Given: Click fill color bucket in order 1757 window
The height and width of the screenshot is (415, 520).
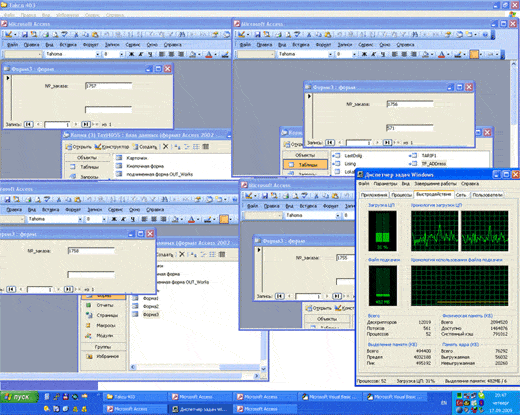Looking at the screenshot, I should (x=192, y=54).
